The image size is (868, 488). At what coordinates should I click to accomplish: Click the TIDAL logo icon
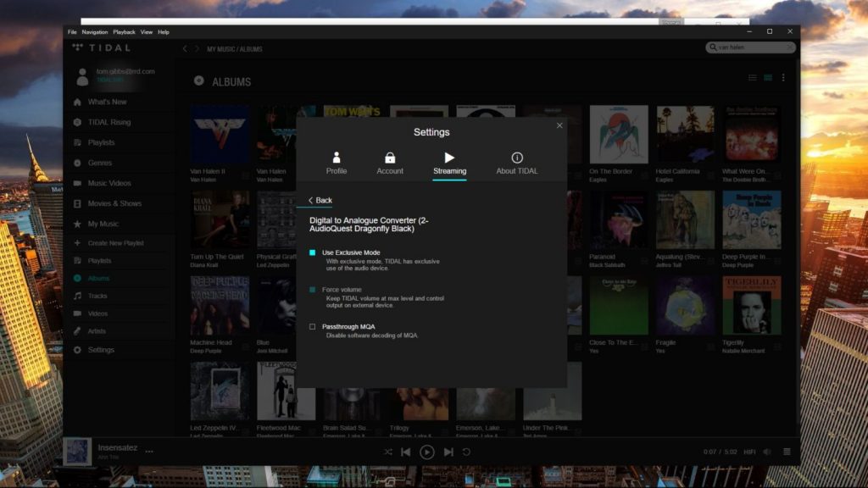click(x=77, y=47)
